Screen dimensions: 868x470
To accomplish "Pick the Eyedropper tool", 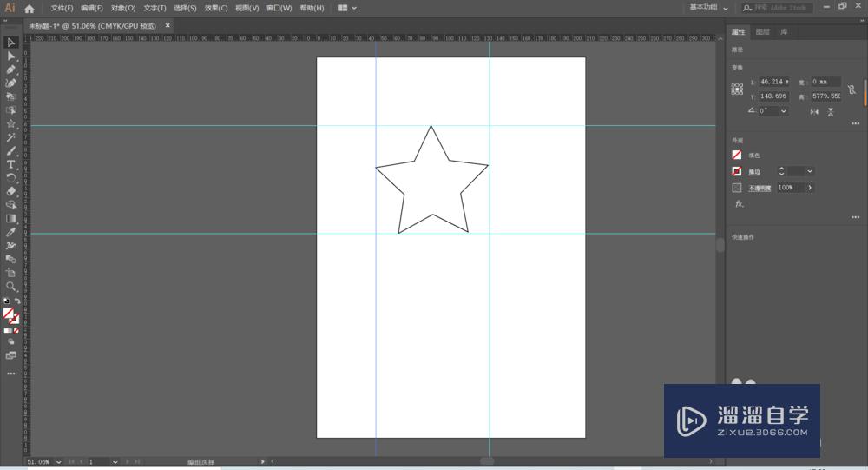I will (11, 232).
